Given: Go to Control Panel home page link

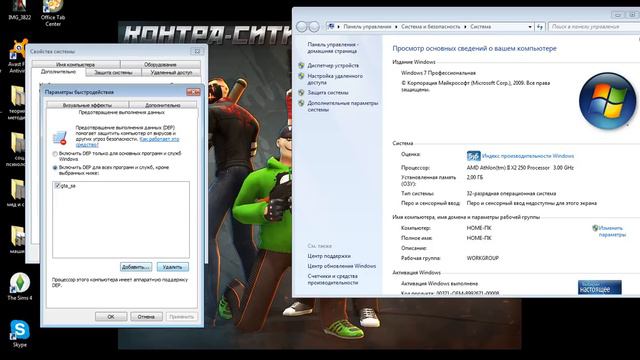Looking at the screenshot, I should tap(333, 48).
